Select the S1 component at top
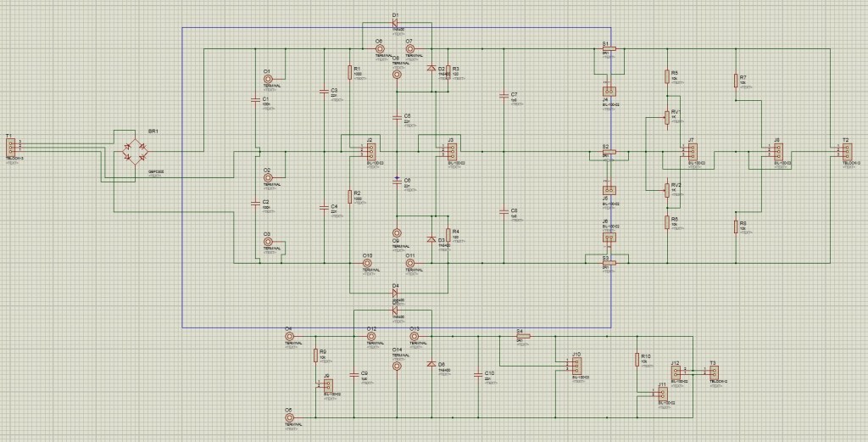This screenshot has width=868, height=442. coord(608,49)
